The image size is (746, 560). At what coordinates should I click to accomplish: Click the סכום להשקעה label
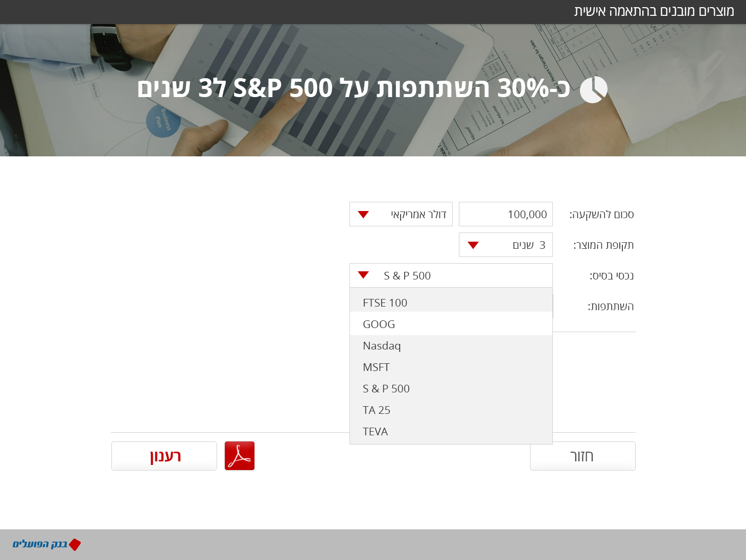pyautogui.click(x=601, y=215)
